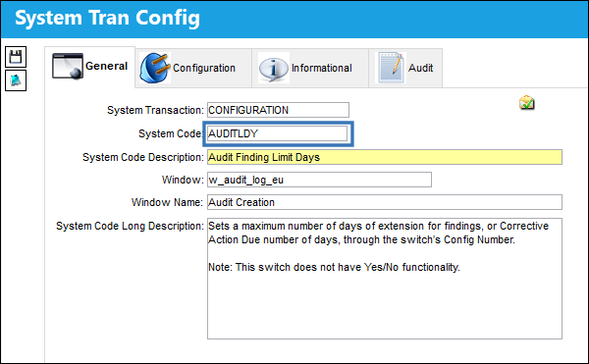Click the 'System Tran Config' title text
The width and height of the screenshot is (589, 364).
tap(107, 19)
